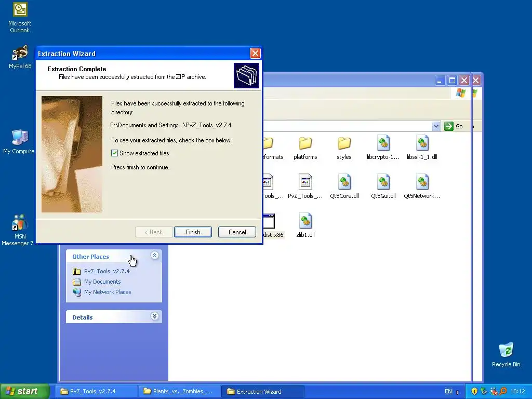Open PvZ_Tools_v2.7.4 link in Other Places
Image resolution: width=532 pixels, height=399 pixels.
click(107, 271)
